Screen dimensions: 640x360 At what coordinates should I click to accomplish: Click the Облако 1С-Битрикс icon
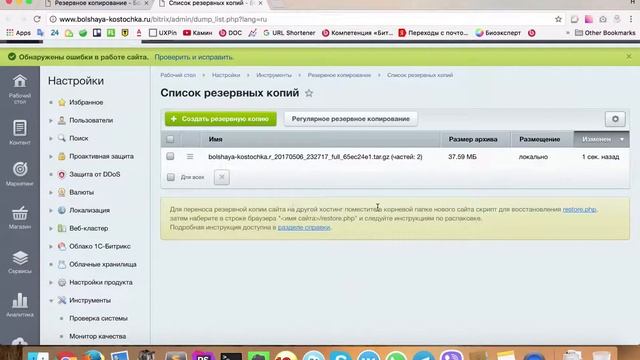tap(62, 246)
